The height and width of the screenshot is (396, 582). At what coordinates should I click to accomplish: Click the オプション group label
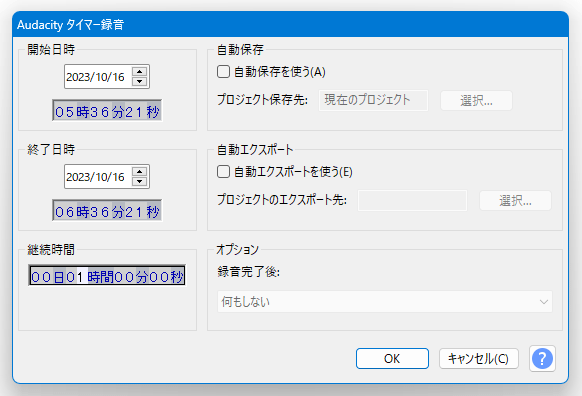click(238, 249)
